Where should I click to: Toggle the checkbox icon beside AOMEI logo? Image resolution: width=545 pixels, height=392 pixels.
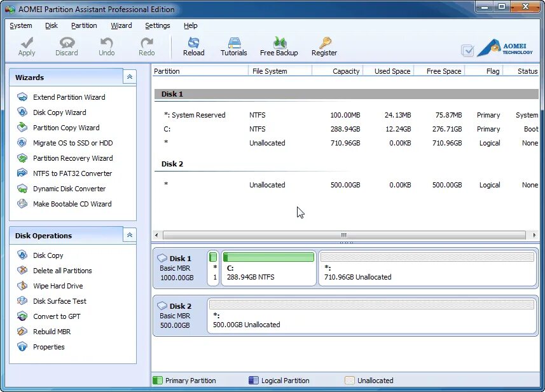point(467,51)
